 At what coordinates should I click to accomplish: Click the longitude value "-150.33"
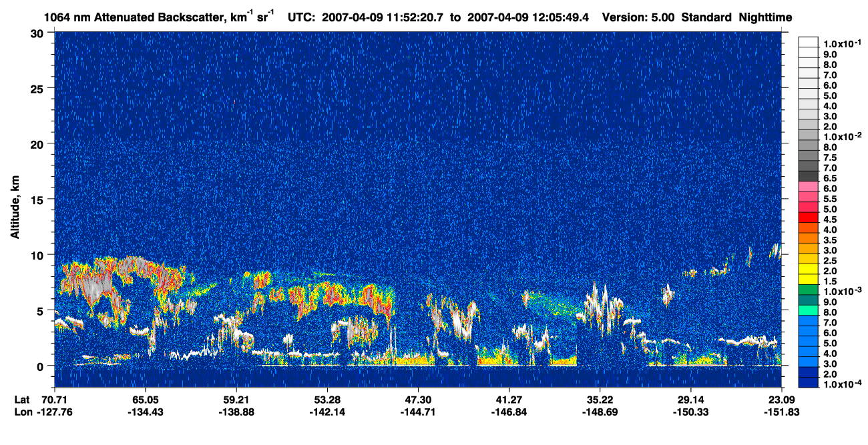pos(690,412)
